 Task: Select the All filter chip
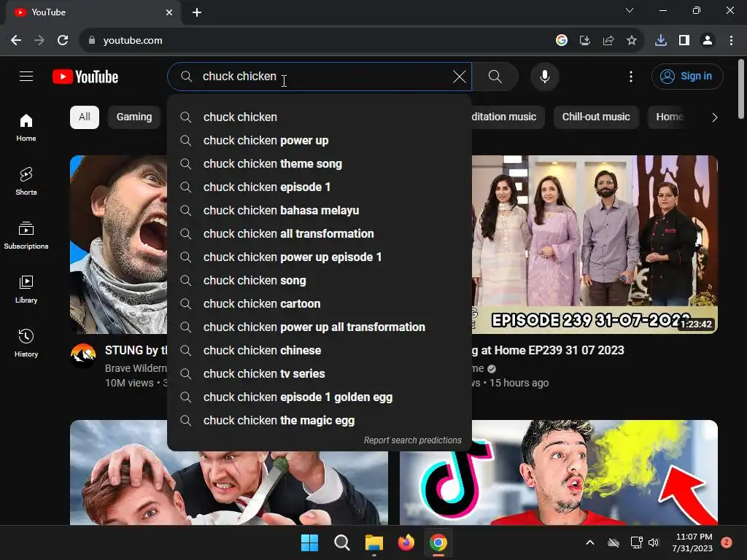(x=85, y=117)
